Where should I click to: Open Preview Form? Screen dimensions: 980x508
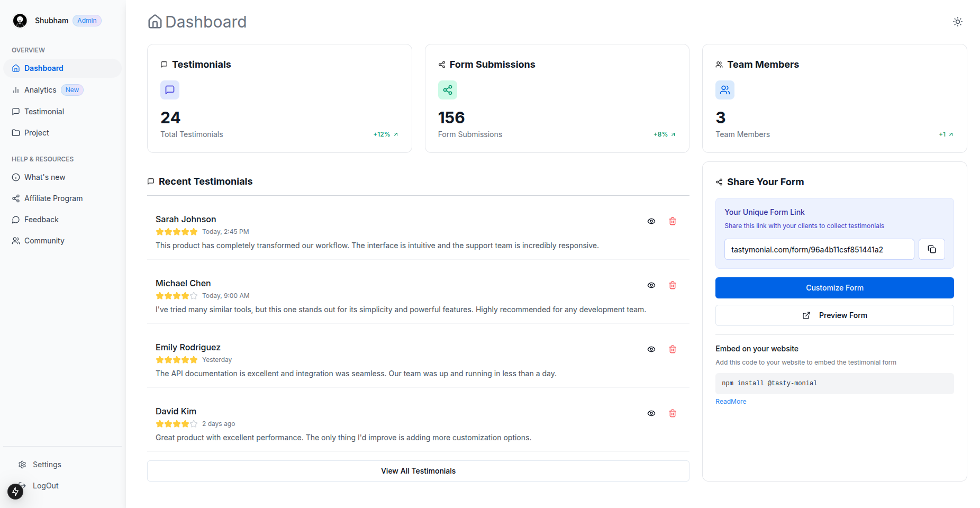(x=834, y=315)
